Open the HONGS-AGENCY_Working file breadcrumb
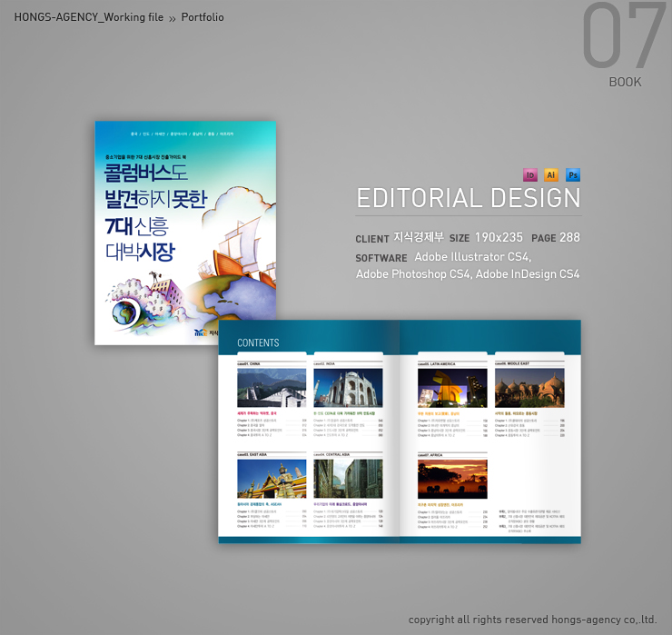The height and width of the screenshot is (635, 672). 88,17
